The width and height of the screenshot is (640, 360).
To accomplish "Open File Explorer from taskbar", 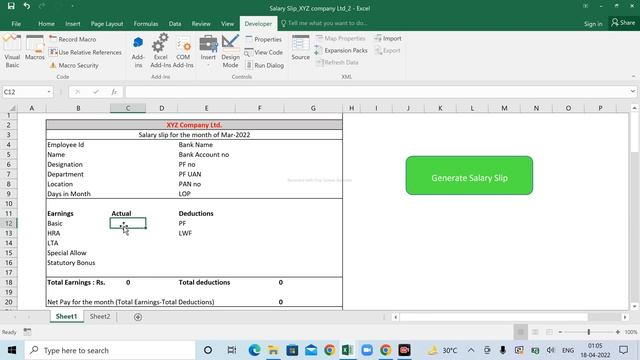I will (x=273, y=350).
